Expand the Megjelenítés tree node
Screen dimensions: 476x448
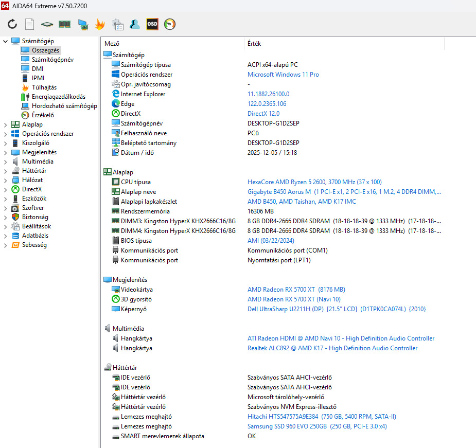(x=5, y=153)
